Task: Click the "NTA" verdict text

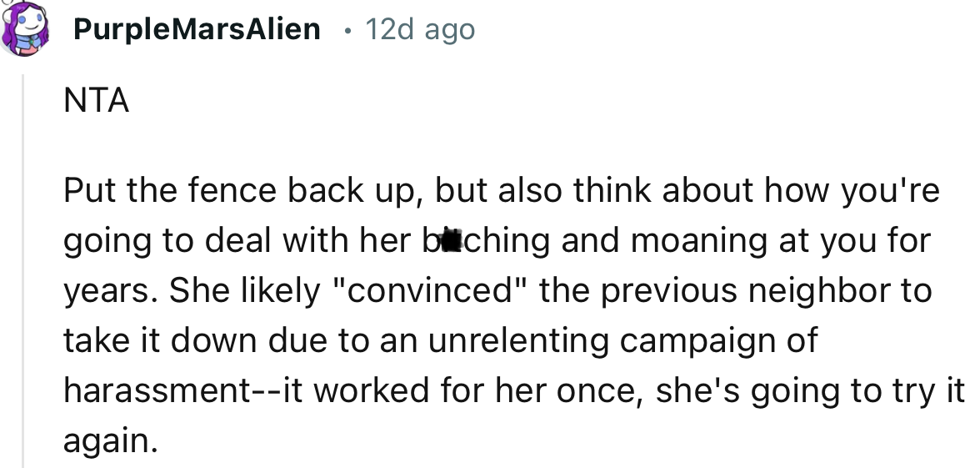Action: click(96, 102)
